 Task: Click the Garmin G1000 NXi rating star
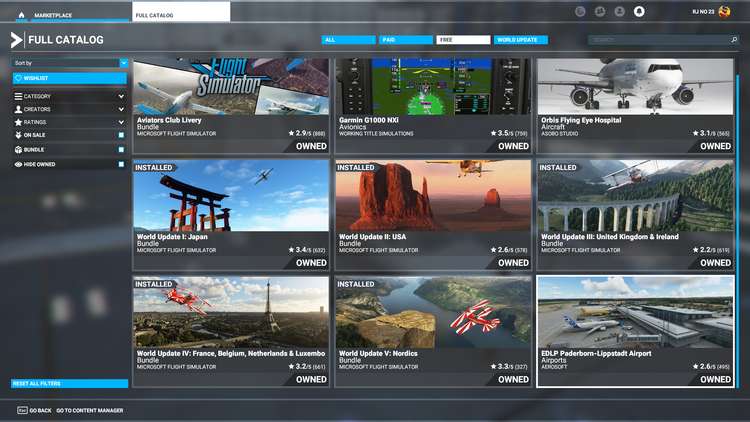pyautogui.click(x=494, y=133)
